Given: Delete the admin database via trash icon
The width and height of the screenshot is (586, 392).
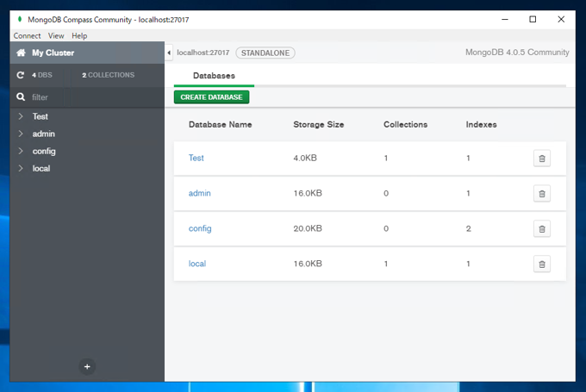Looking at the screenshot, I should (541, 194).
